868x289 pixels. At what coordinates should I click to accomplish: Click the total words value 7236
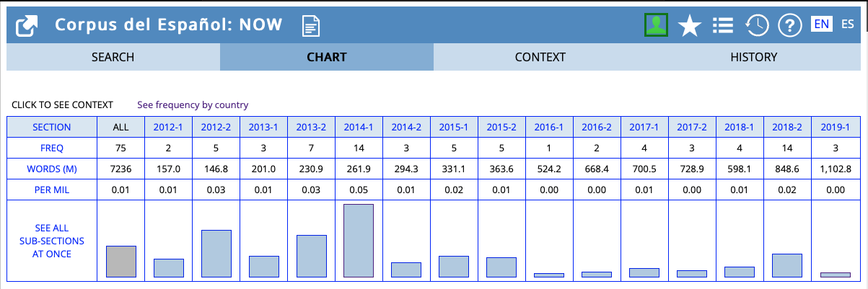click(x=120, y=169)
